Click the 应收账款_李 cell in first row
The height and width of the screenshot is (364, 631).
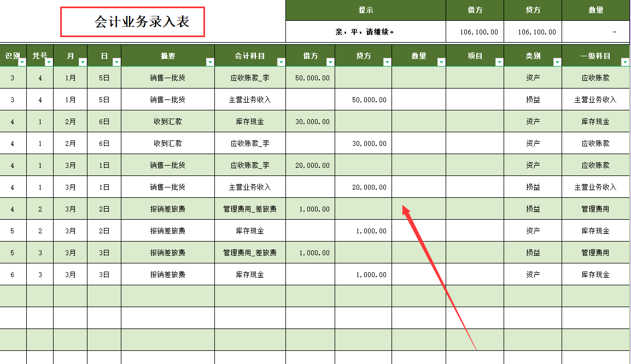(x=250, y=78)
